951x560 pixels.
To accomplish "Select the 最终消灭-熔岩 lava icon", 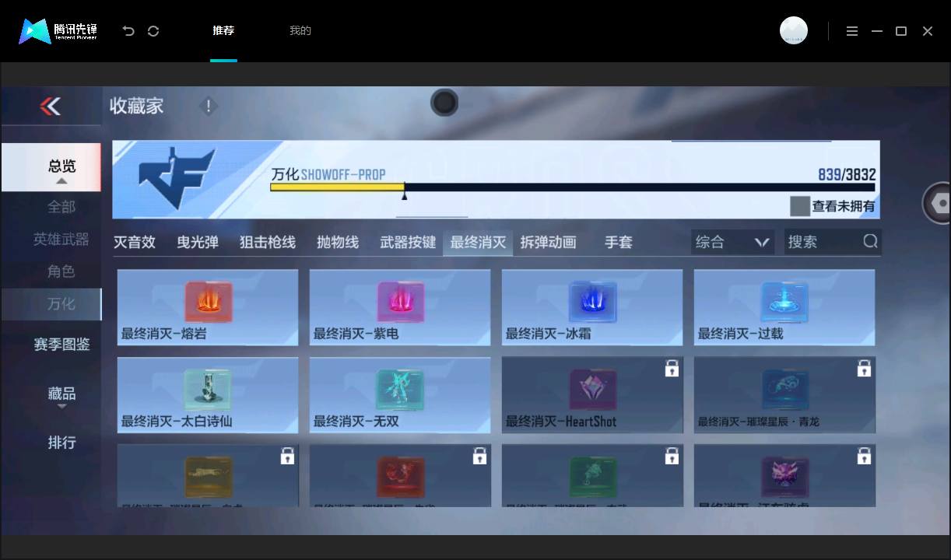I will pos(208,302).
